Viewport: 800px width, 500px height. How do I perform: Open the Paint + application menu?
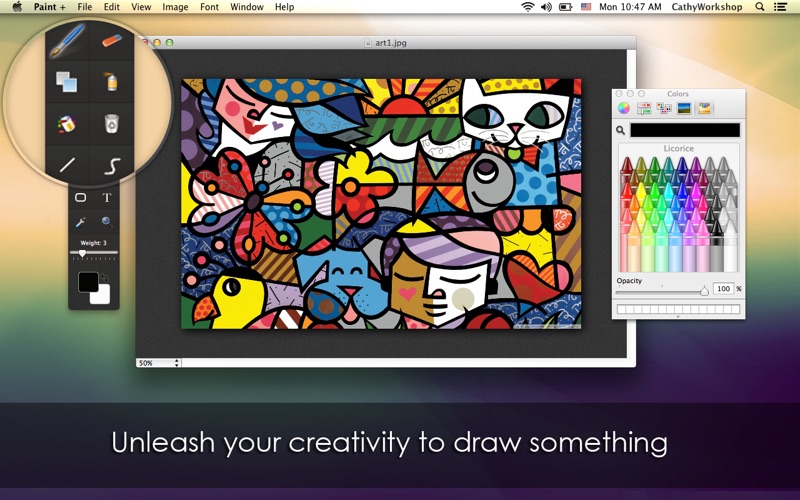49,7
